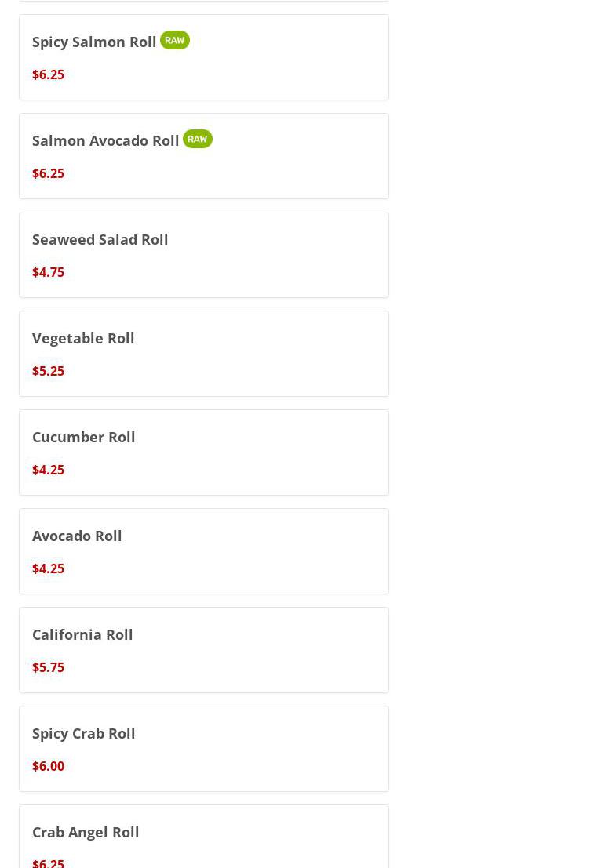Click the $5.25 Vegetable Roll price
Screen dimensions: 616x868
click(49, 371)
